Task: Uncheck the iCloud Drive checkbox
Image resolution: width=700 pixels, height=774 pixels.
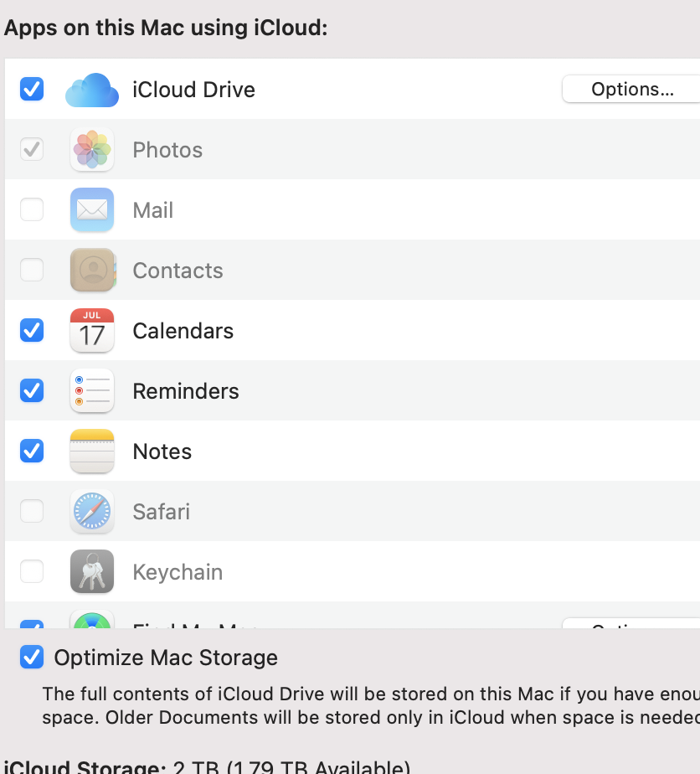Action: 32,89
